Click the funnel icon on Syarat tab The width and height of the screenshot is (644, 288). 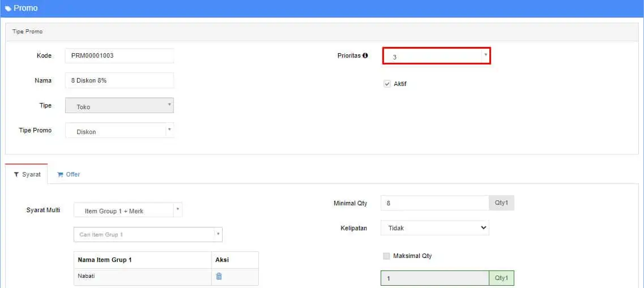click(x=16, y=174)
